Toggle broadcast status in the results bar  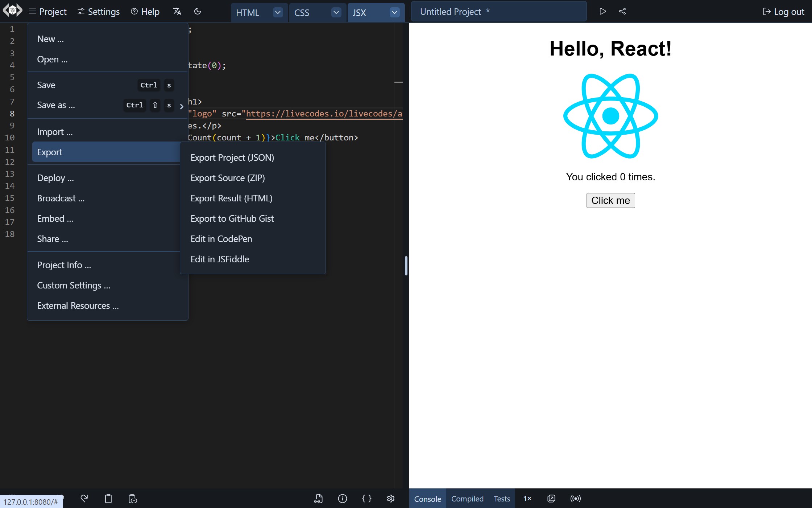[x=575, y=498]
